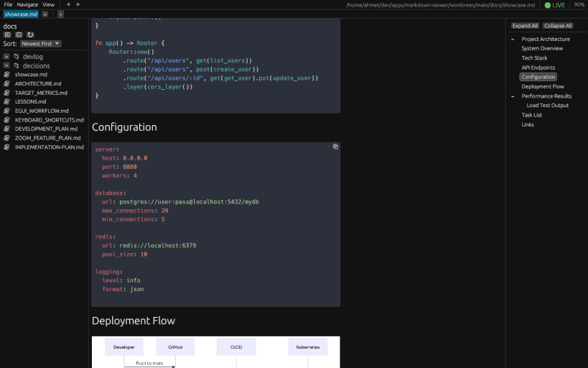Click the file icon beside KEYBOARD_SHORTCUTS.md
This screenshot has width=588, height=368.
(x=6, y=120)
